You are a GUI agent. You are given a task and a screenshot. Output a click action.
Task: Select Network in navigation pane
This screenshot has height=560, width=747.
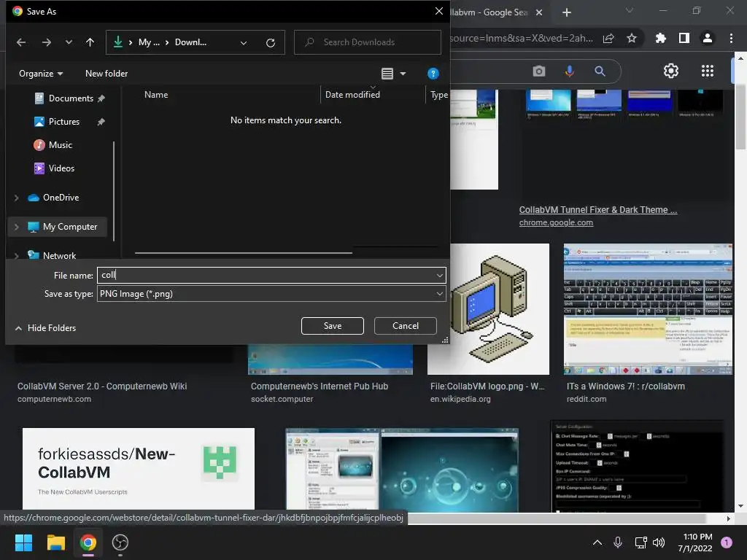click(x=59, y=255)
